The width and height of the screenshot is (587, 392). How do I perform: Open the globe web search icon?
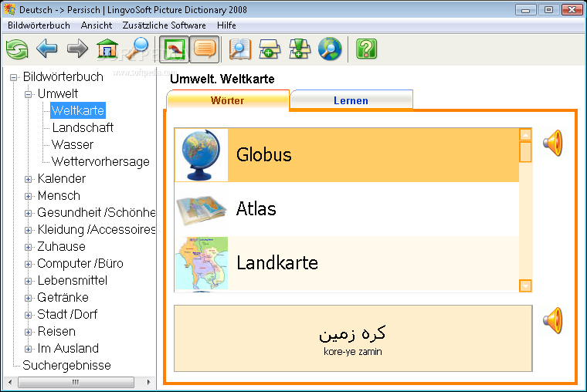click(330, 49)
